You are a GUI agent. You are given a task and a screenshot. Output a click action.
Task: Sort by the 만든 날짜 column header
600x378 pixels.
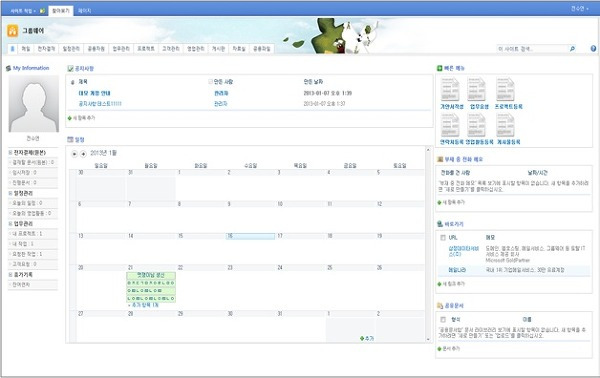313,82
